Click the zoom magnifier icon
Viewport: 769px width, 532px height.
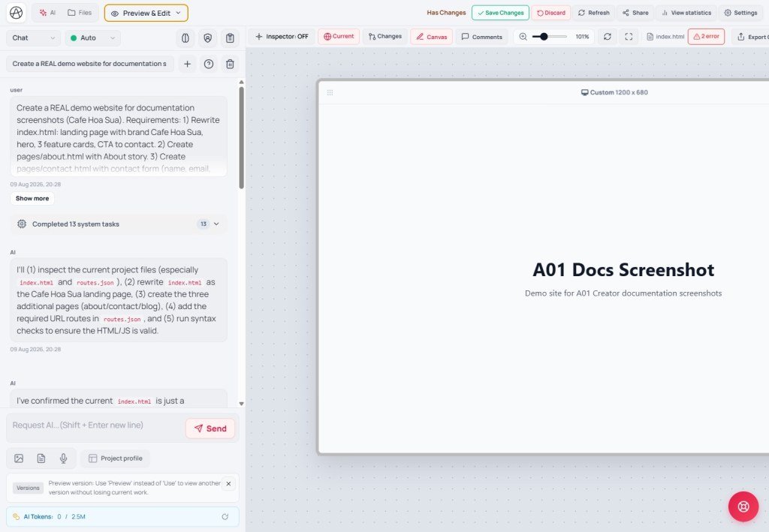pyautogui.click(x=523, y=37)
